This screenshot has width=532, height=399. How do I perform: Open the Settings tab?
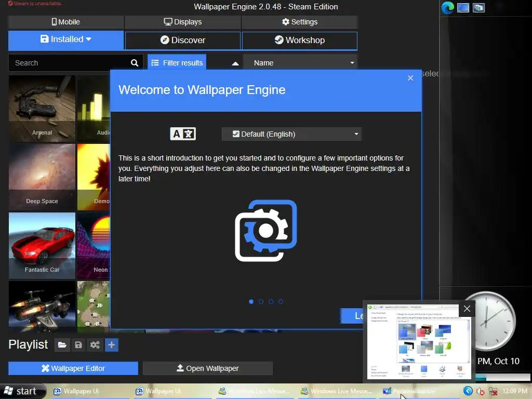click(300, 22)
